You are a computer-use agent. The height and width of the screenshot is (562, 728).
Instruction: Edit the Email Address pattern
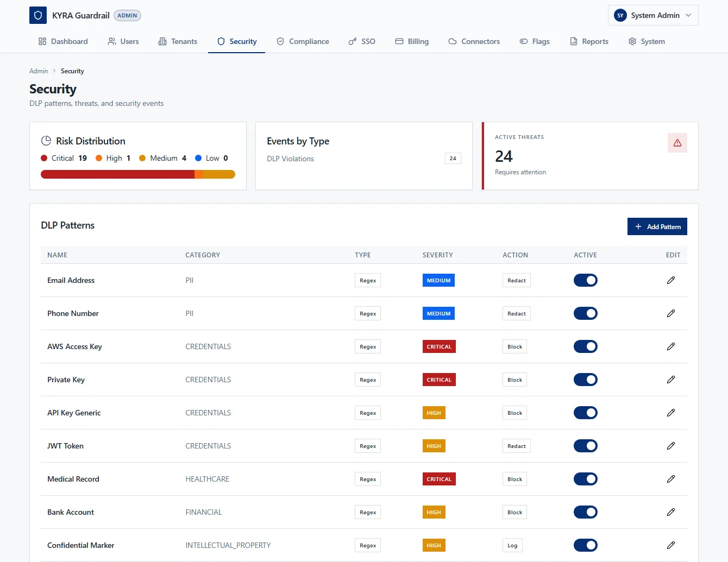coord(671,280)
